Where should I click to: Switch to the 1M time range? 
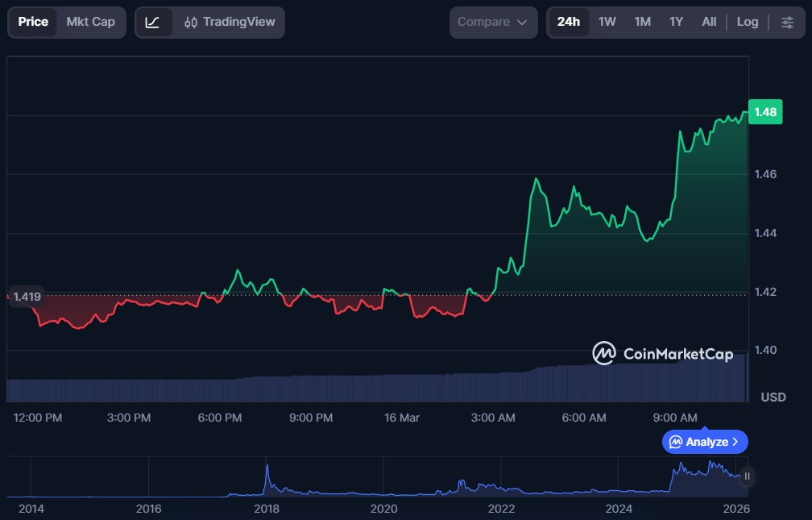click(x=642, y=22)
